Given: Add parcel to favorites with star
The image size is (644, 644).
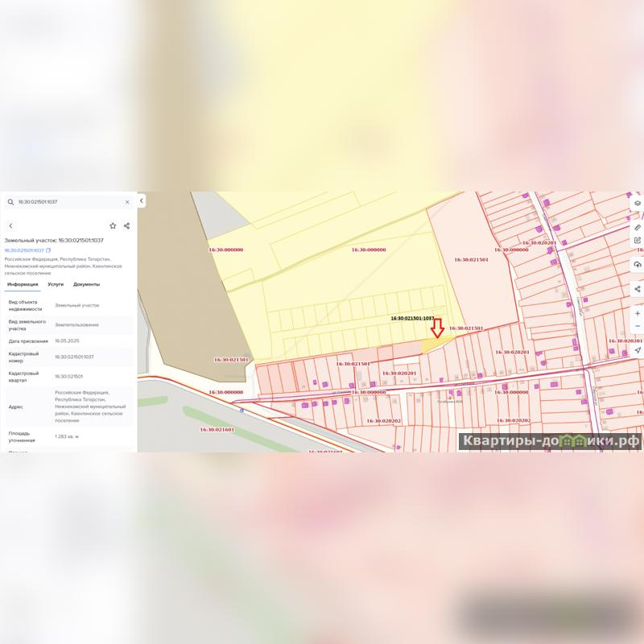Looking at the screenshot, I should point(113,226).
